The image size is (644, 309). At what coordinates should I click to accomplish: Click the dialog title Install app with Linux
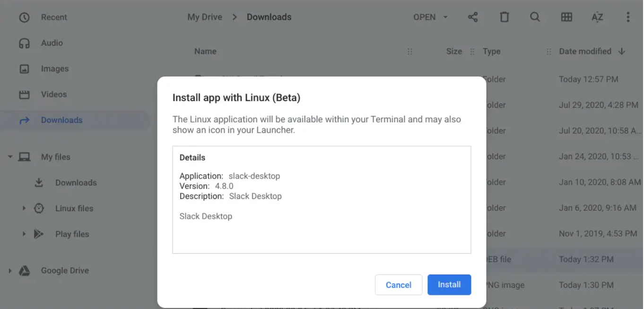[x=236, y=98]
